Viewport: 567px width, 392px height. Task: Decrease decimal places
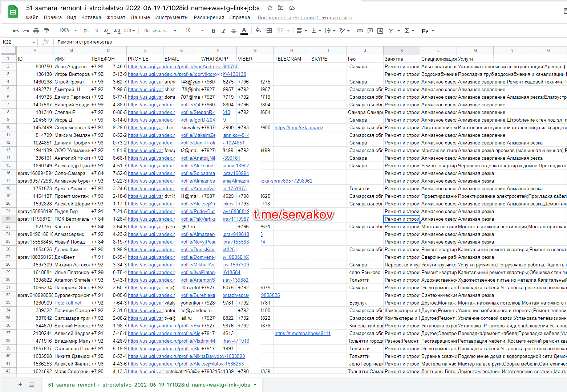point(106,31)
